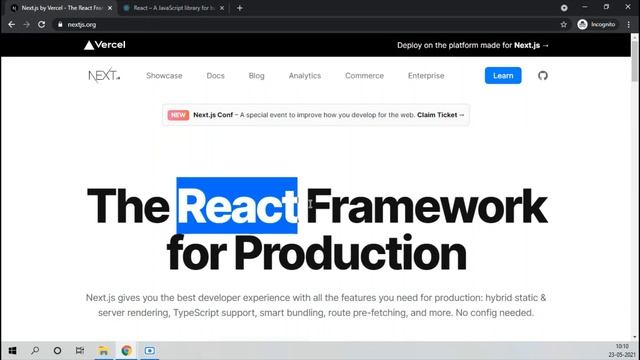This screenshot has height=360, width=640.
Task: Click the page vertical scrollbar thumb
Action: point(634,60)
